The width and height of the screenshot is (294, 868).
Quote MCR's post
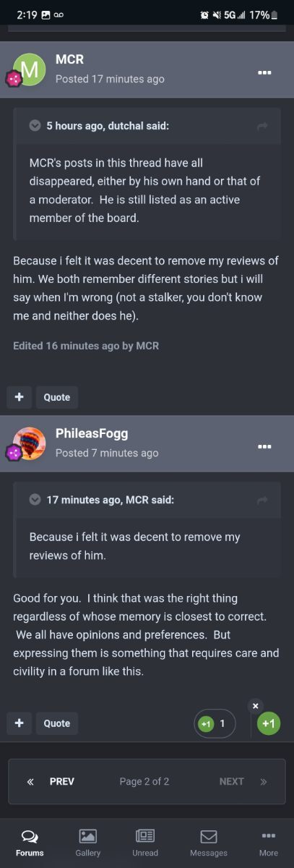click(x=57, y=397)
